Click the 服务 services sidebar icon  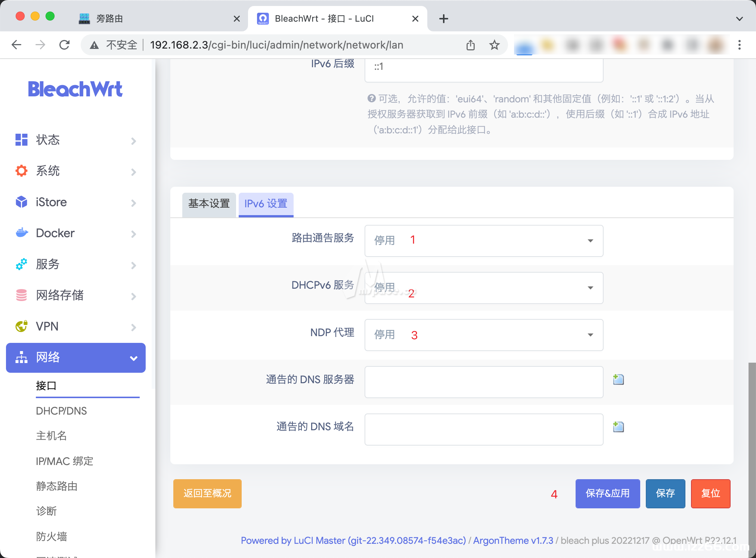(21, 264)
